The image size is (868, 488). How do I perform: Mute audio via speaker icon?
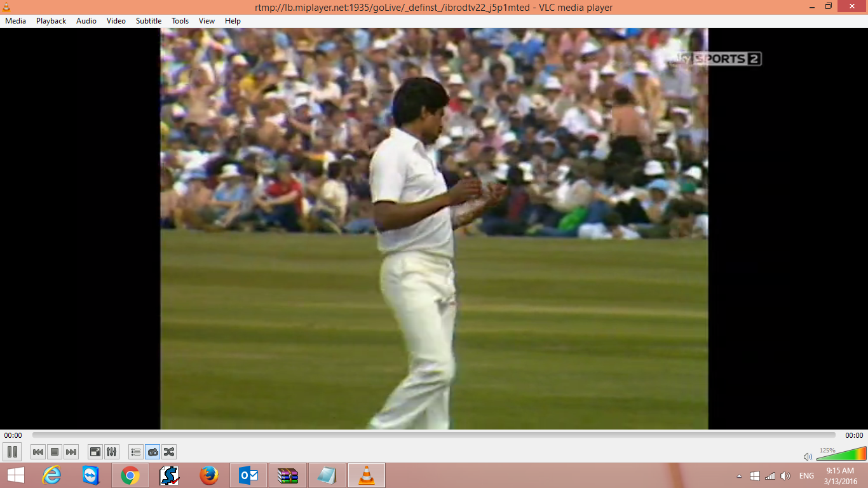click(x=808, y=456)
